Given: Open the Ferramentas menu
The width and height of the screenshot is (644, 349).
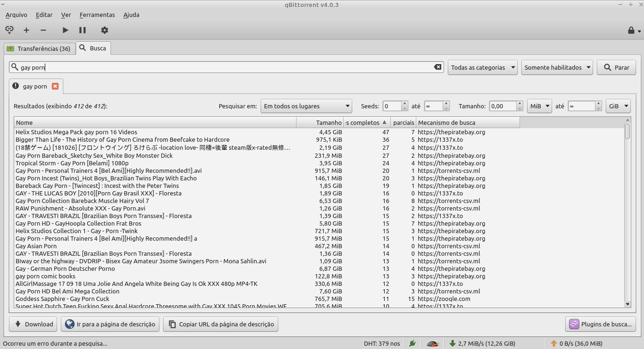Looking at the screenshot, I should pos(97,15).
